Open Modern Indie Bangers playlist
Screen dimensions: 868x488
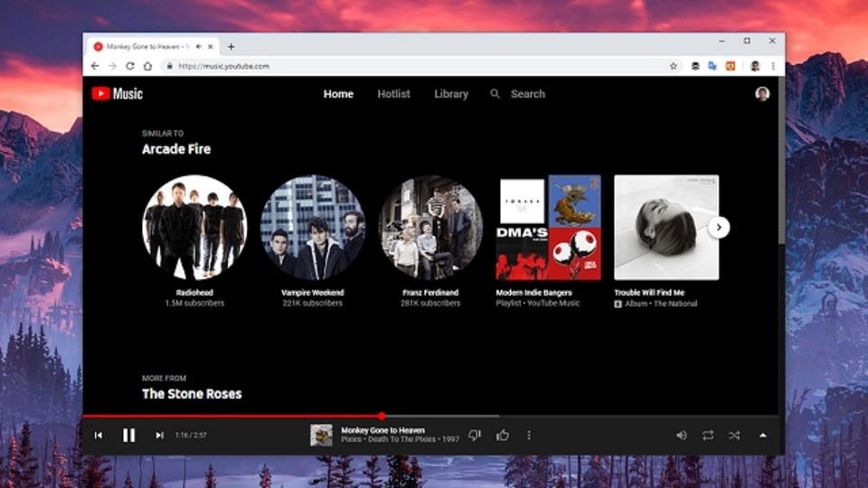[x=548, y=228]
